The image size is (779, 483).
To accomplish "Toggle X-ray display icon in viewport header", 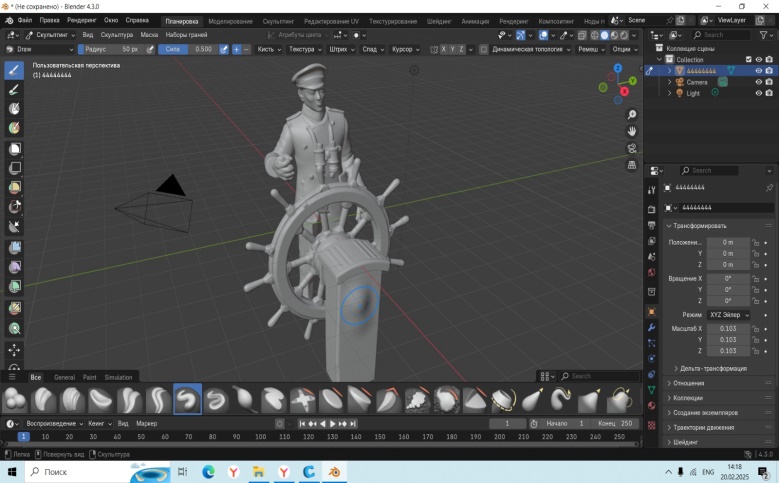I will tap(582, 35).
